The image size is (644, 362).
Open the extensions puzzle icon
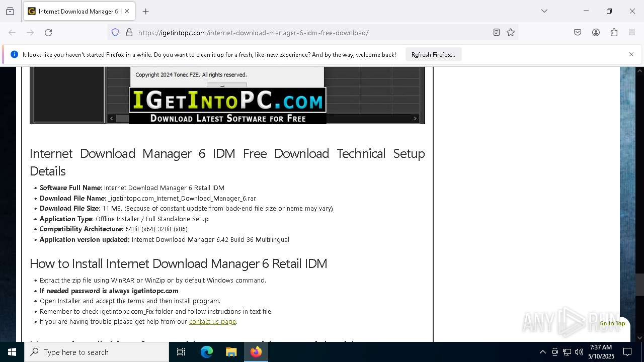(614, 33)
